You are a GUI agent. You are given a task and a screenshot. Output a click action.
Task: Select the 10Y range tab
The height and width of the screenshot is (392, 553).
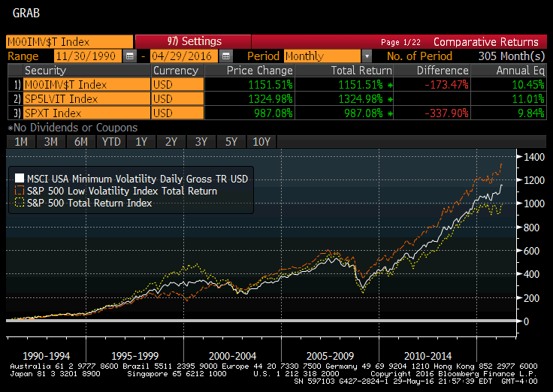(x=261, y=142)
